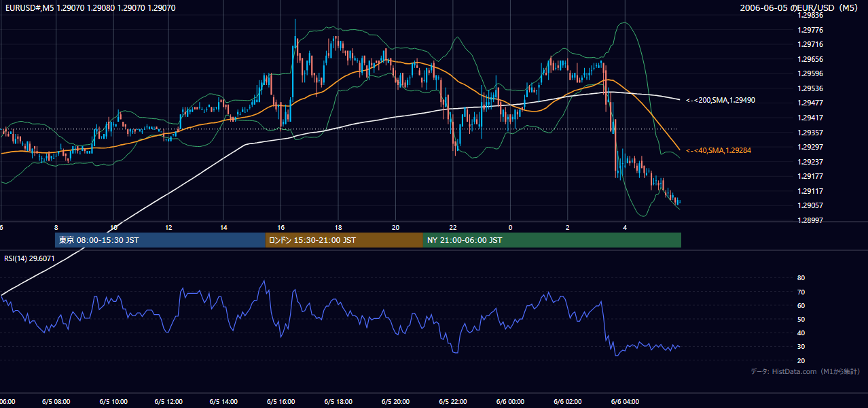Click the 6/5 14:00 time axis label
Screen dimensions: 868x408
point(223,402)
